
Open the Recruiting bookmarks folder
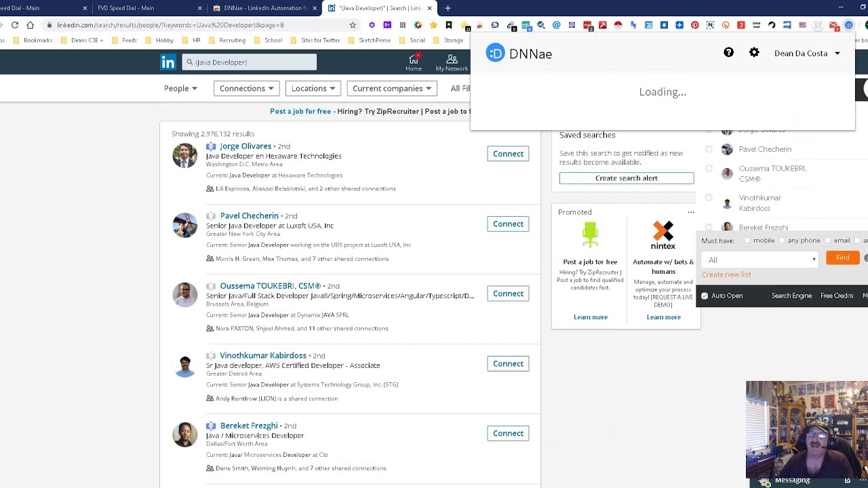pyautogui.click(x=226, y=40)
